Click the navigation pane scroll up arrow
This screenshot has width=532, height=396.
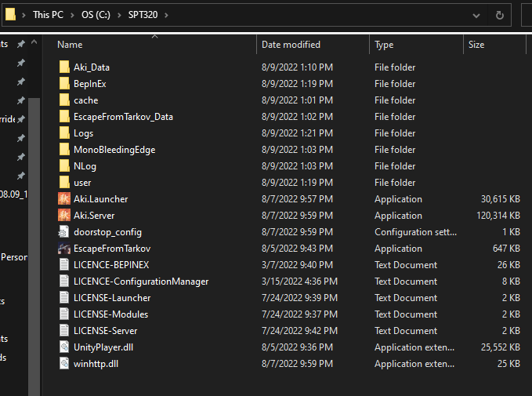tap(34, 42)
